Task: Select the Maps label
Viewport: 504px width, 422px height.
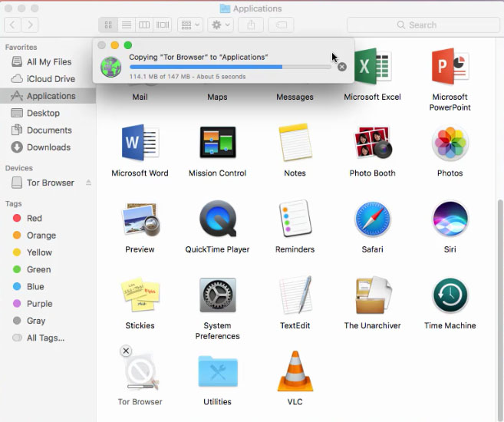Action: [x=217, y=97]
